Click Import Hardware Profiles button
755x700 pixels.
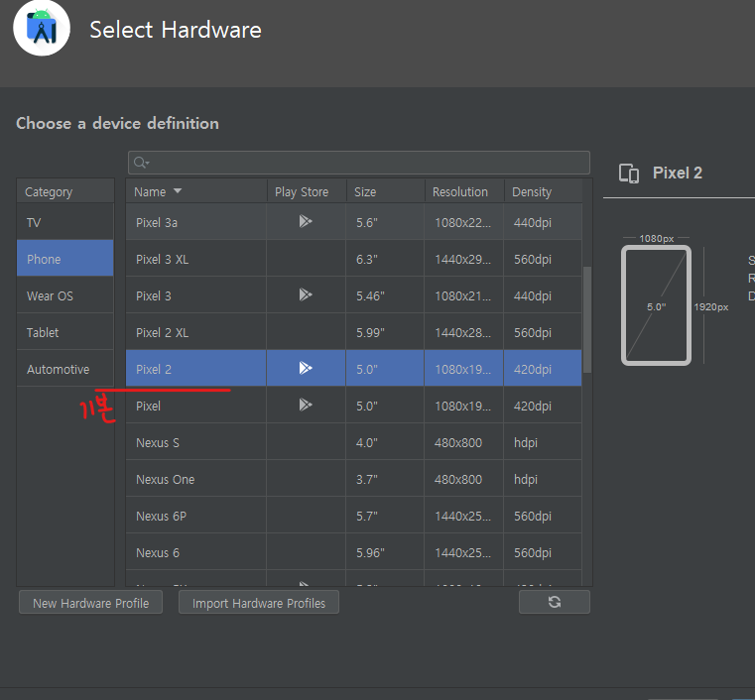tap(259, 603)
